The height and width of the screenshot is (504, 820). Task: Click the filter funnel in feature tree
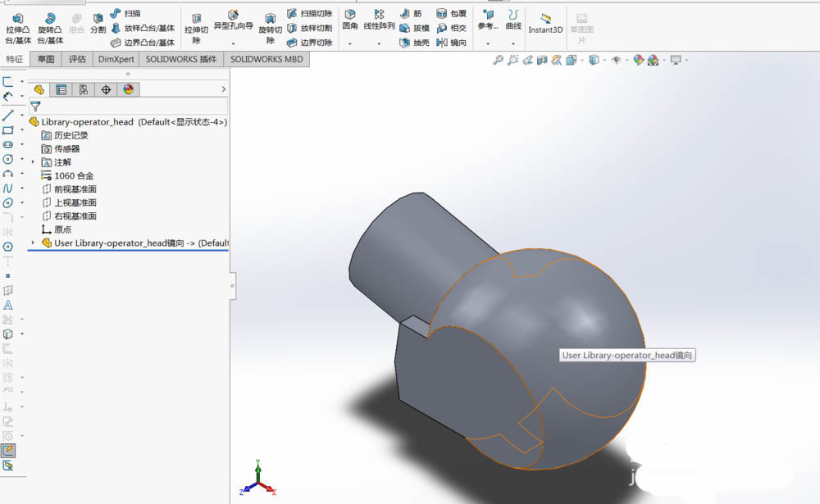pyautogui.click(x=35, y=107)
